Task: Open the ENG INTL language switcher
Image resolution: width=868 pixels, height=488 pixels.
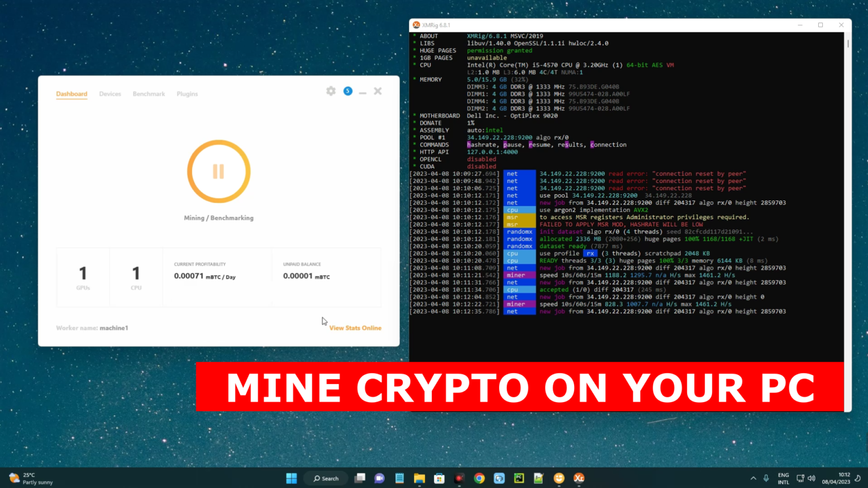Action: [x=783, y=478]
